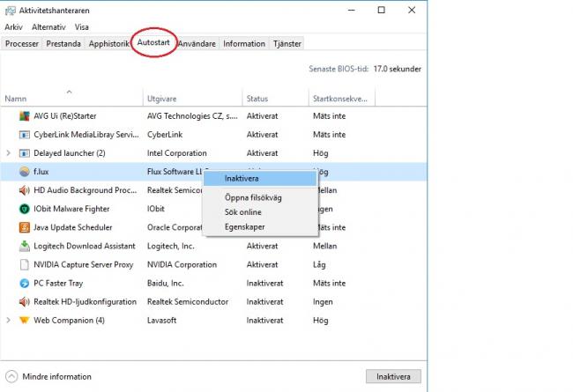Select the Realtek HD-ljudkonfiguration row name
Viewport: 573px width, 392px height.
click(x=86, y=302)
